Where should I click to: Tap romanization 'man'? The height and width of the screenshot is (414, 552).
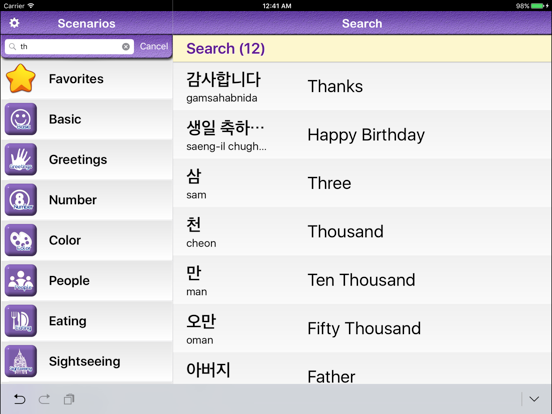(x=196, y=292)
